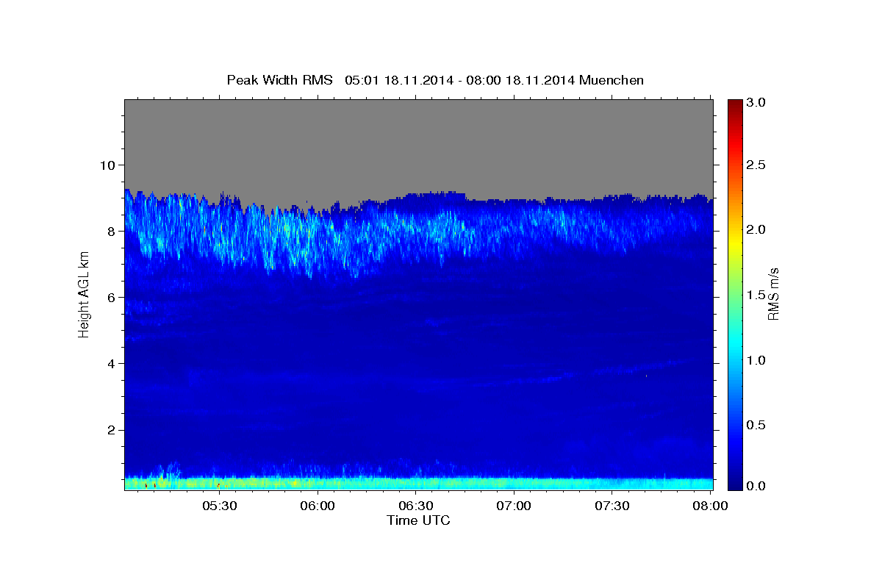Viewport: 882px width, 588px height.
Task: Click the plot title 'Peak Width RMS'
Action: pos(280,79)
